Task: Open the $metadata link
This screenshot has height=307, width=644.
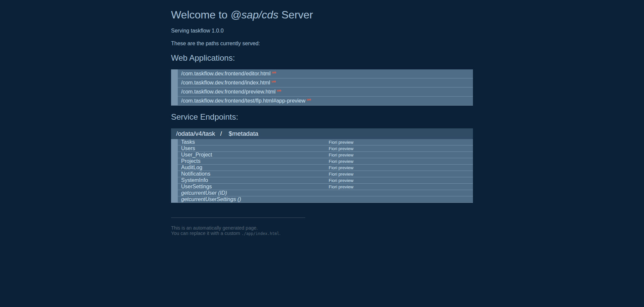Action: click(243, 134)
